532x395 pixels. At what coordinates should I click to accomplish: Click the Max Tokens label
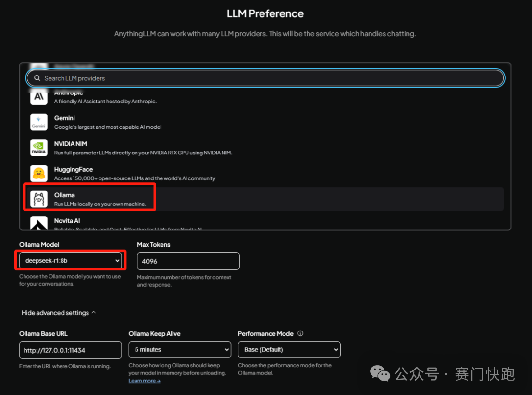[x=154, y=244]
